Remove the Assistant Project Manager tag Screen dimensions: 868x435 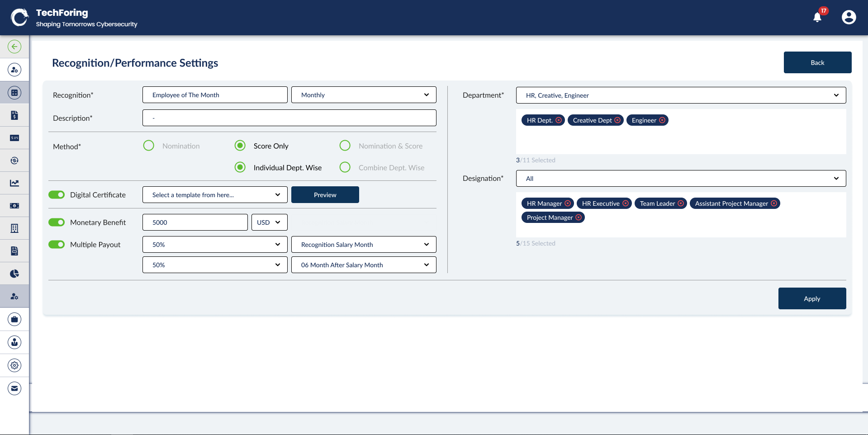774,203
